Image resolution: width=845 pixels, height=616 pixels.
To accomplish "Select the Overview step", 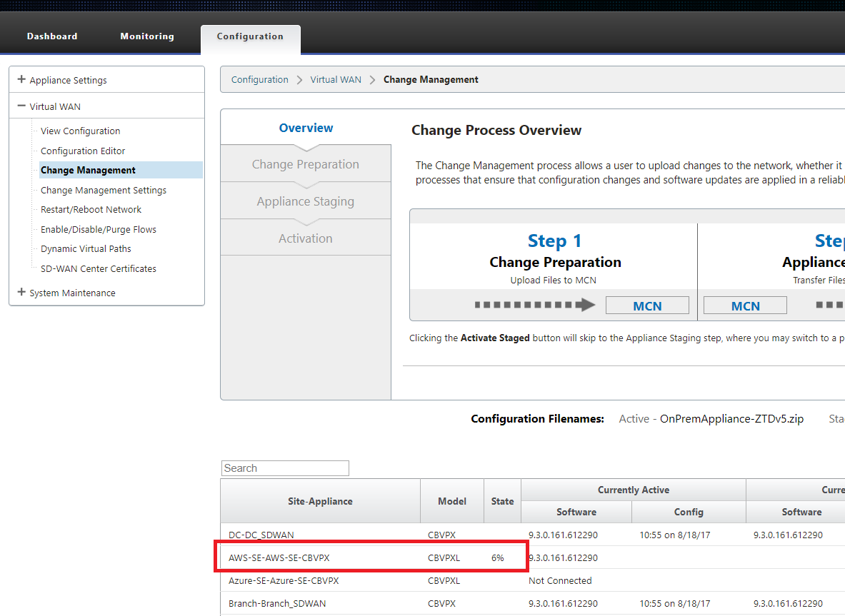I will pyautogui.click(x=306, y=128).
